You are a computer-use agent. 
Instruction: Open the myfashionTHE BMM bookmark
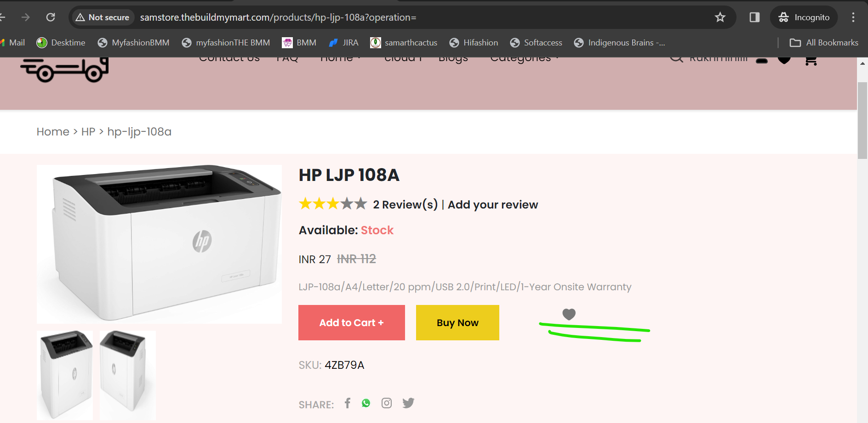click(226, 43)
